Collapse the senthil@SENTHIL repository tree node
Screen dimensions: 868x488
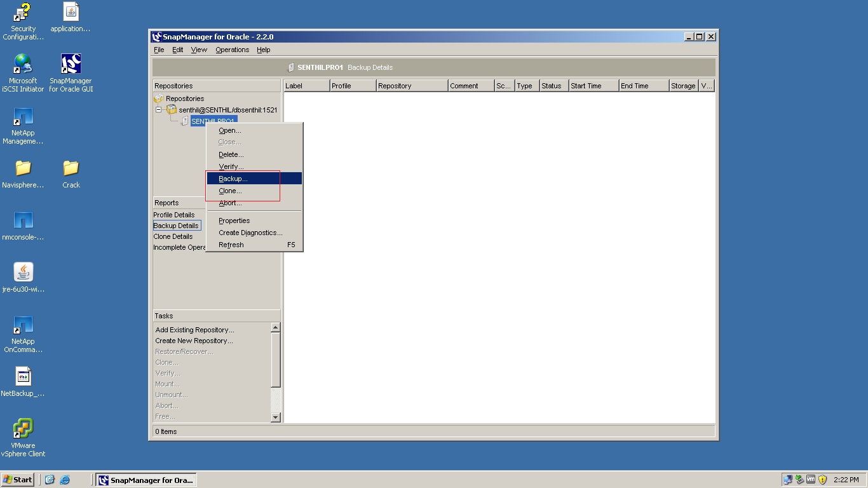click(158, 110)
